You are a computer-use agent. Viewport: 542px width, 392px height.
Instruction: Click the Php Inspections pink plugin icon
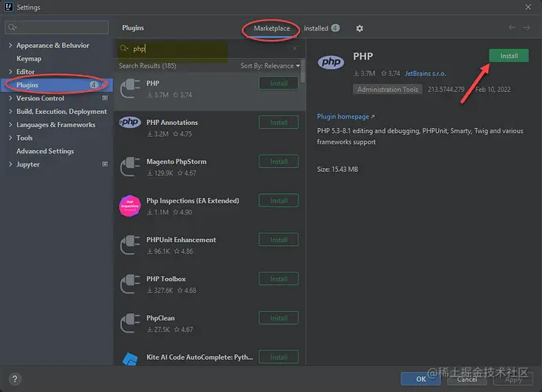click(x=130, y=206)
